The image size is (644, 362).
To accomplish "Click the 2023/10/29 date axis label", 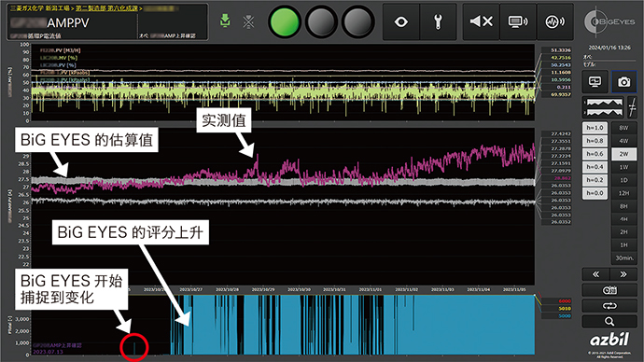I will (263, 289).
